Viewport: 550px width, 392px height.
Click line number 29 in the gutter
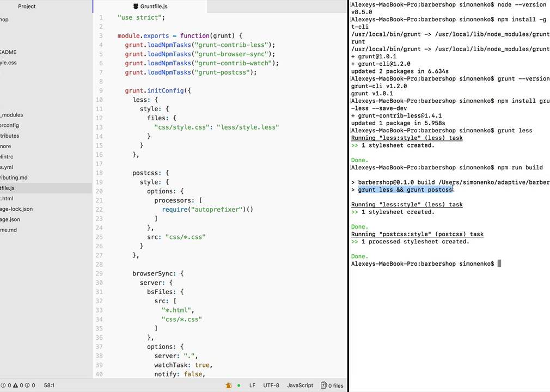pyautogui.click(x=99, y=274)
